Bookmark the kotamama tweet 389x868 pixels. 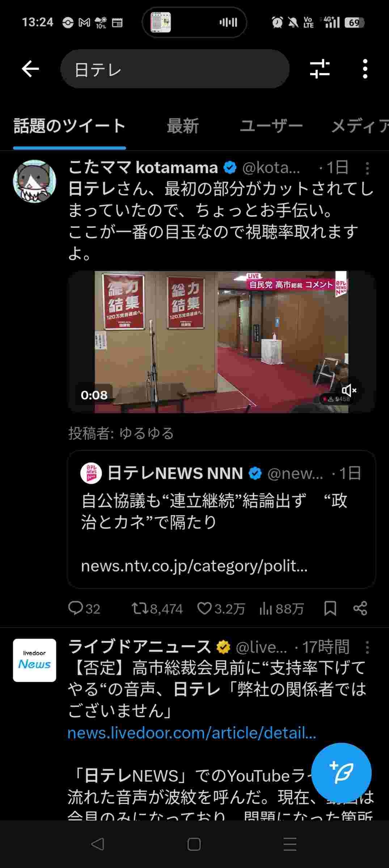(x=330, y=608)
